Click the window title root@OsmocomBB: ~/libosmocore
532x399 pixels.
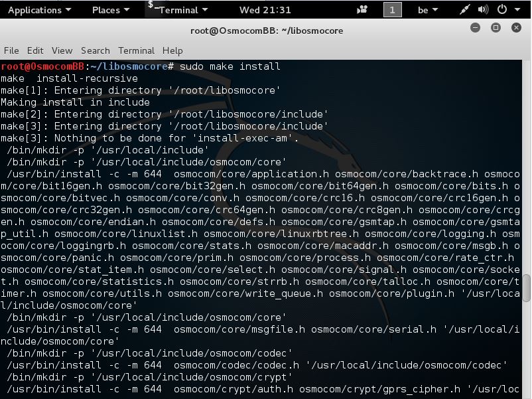pyautogui.click(x=267, y=31)
